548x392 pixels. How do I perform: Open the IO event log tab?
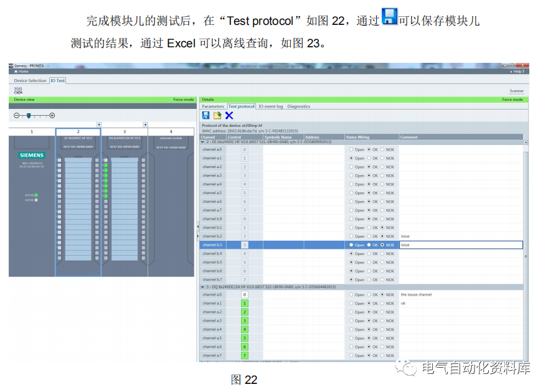click(x=270, y=106)
